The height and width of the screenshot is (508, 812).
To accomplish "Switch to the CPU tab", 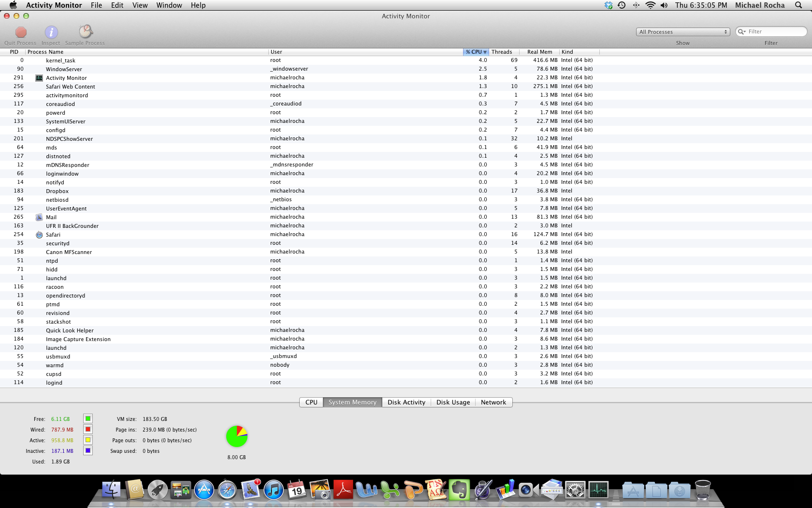I will (311, 403).
